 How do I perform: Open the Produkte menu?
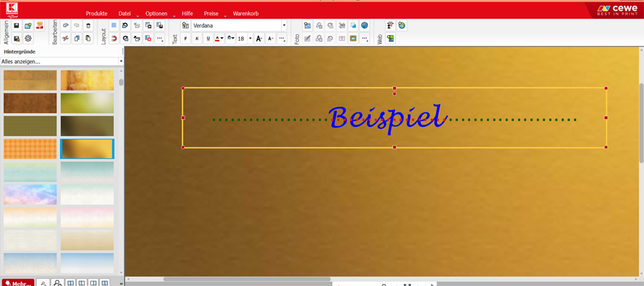pyautogui.click(x=97, y=14)
